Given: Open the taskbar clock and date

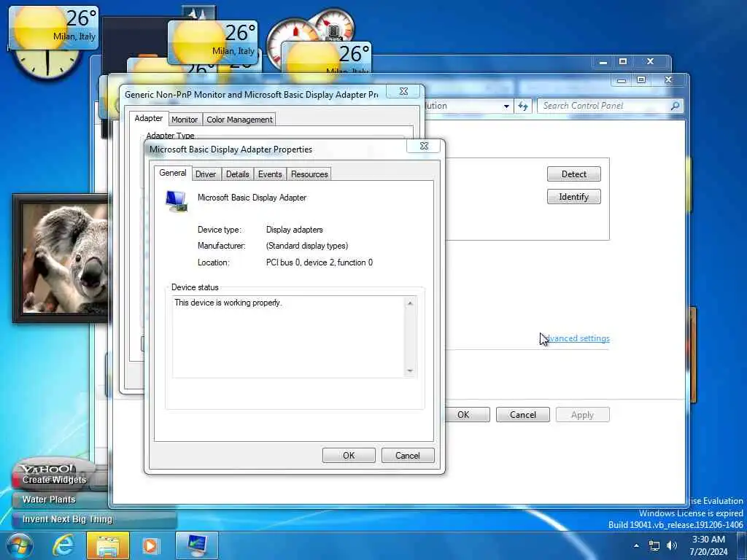Looking at the screenshot, I should point(708,545).
